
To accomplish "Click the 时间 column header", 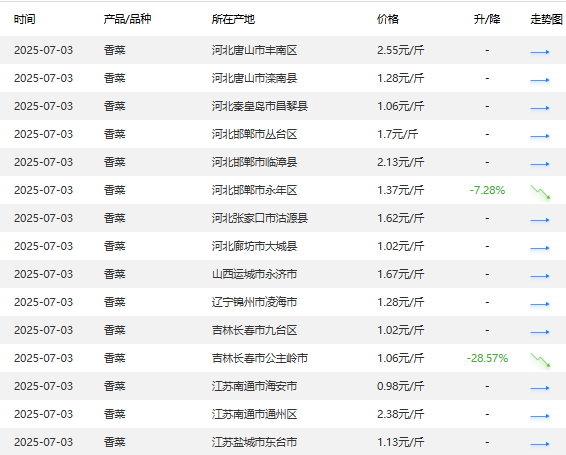I will (x=25, y=19).
